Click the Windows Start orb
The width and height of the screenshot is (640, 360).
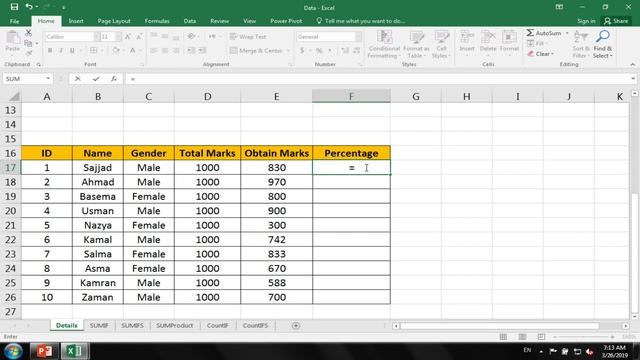(x=13, y=351)
